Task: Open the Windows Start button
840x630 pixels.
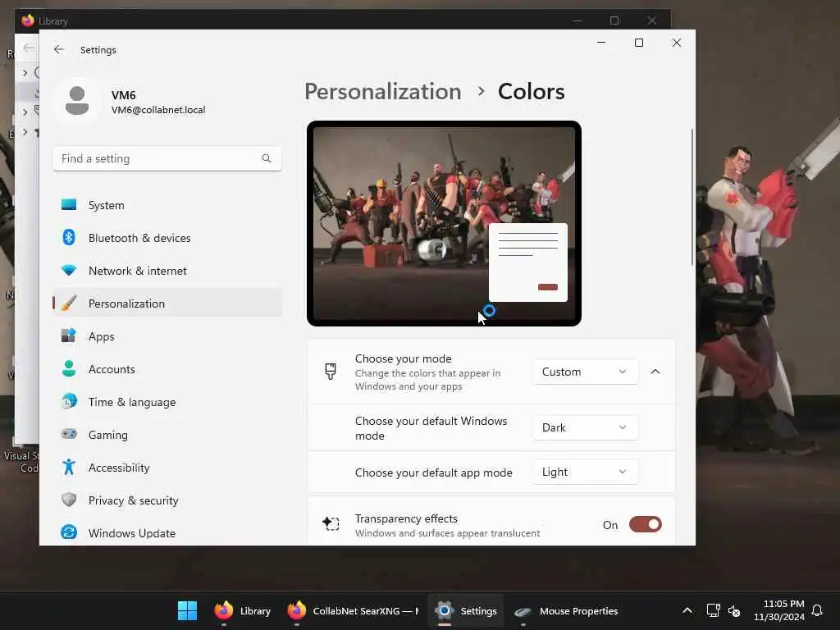Action: pos(187,610)
